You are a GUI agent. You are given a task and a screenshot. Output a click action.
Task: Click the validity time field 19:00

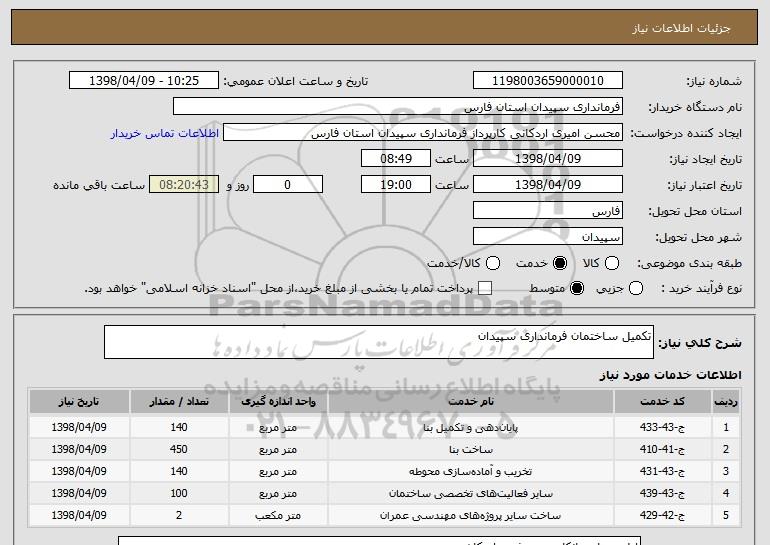tap(396, 185)
